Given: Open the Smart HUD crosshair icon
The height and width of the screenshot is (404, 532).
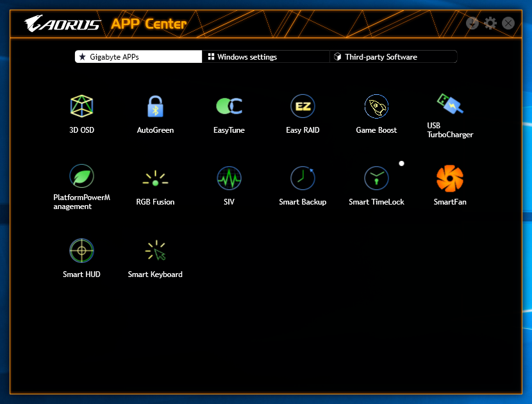Looking at the screenshot, I should (81, 251).
